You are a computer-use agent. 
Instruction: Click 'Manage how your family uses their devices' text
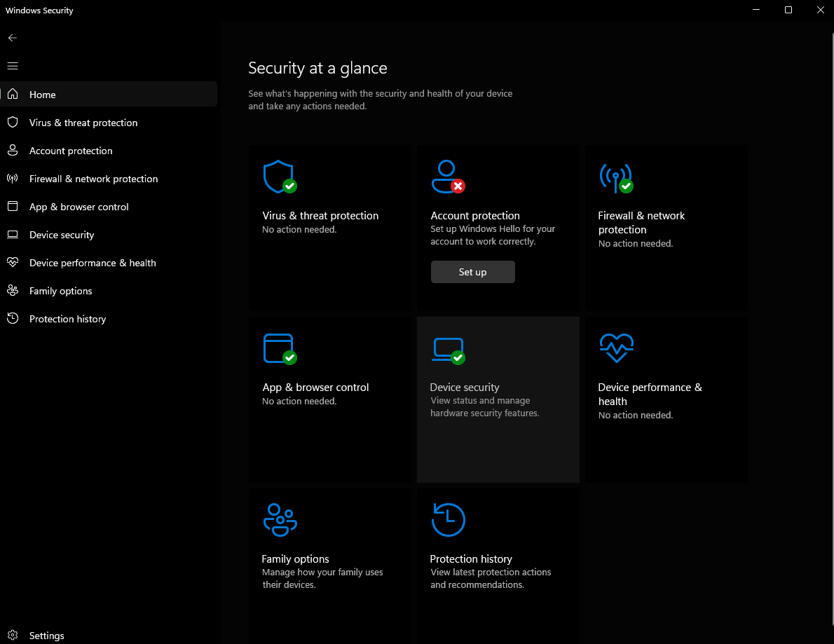point(322,579)
